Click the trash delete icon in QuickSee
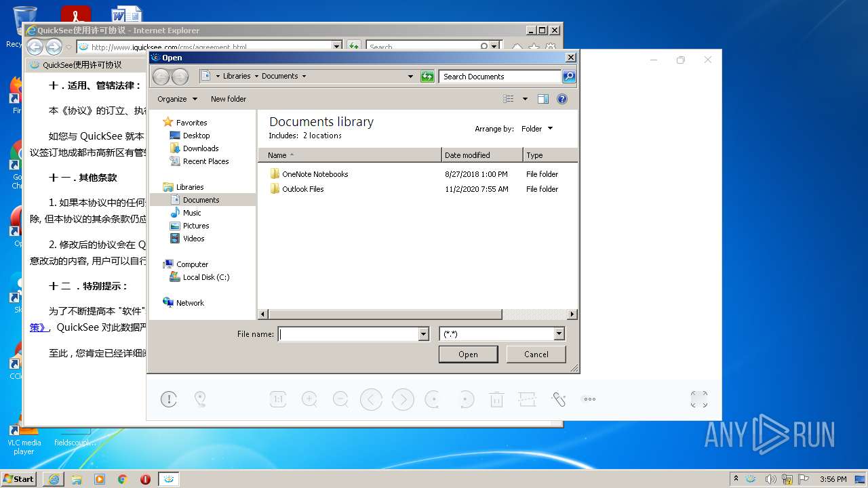Viewport: 868px width, 488px height. pyautogui.click(x=496, y=399)
